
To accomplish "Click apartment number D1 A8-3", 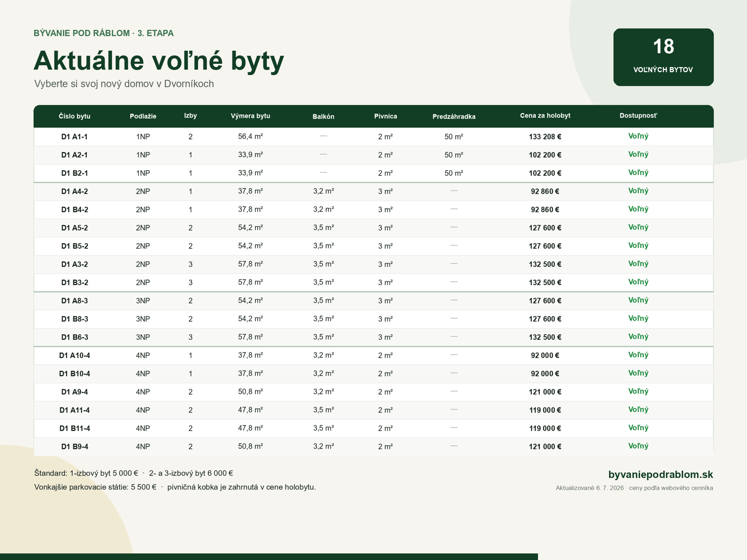I will click(x=75, y=301).
